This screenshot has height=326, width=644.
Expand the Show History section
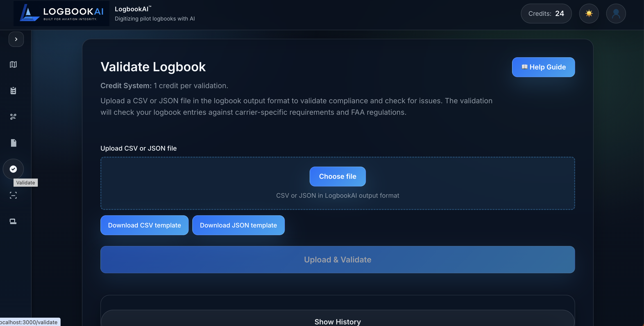[x=338, y=318]
